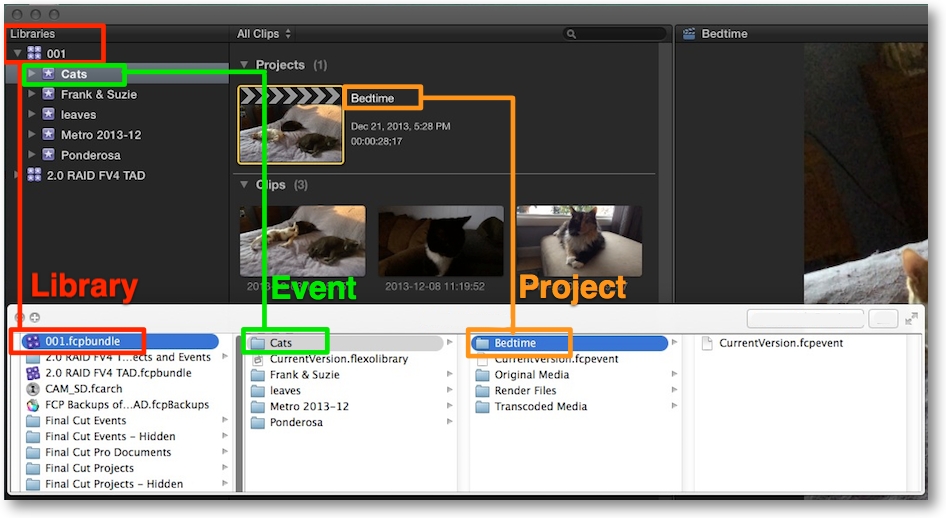Click the Metro 2013-12 event star icon
The height and width of the screenshot is (519, 947).
[48, 135]
